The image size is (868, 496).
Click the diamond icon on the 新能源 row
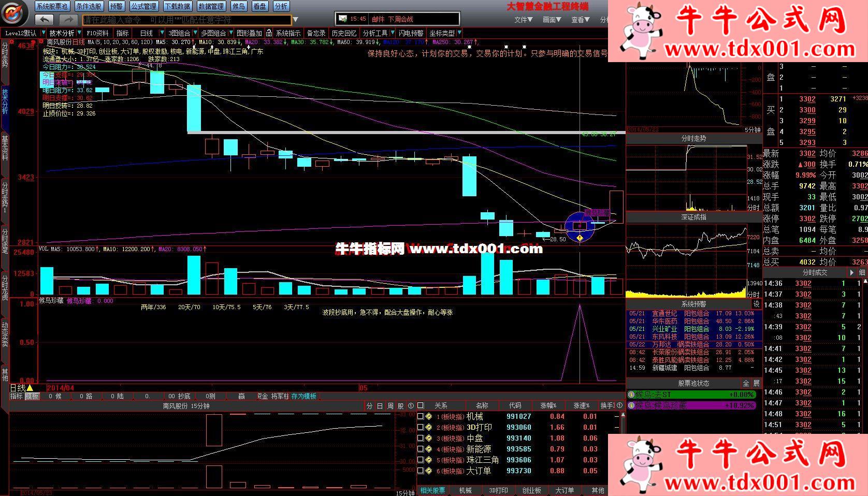(429, 449)
